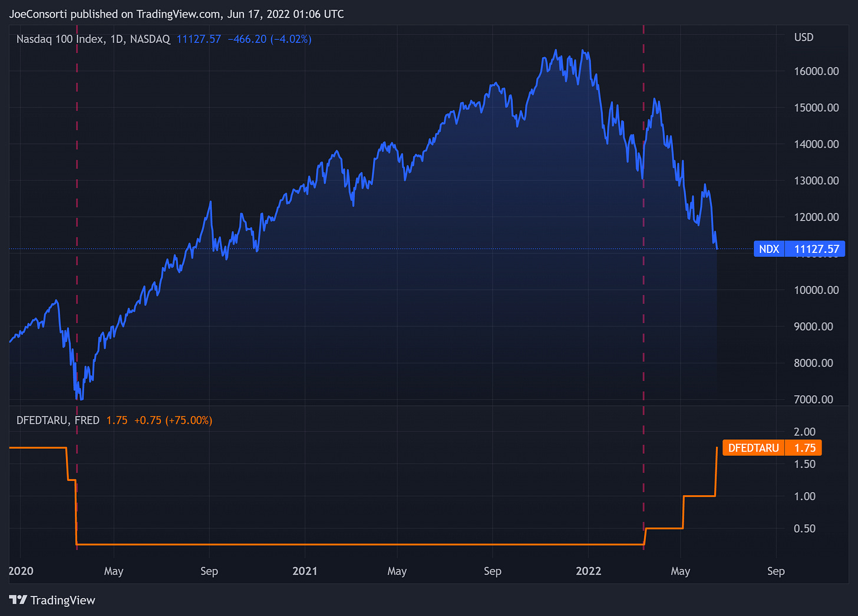The image size is (858, 616).
Task: Click the 2.00 rate axis label
Action: pos(804,432)
